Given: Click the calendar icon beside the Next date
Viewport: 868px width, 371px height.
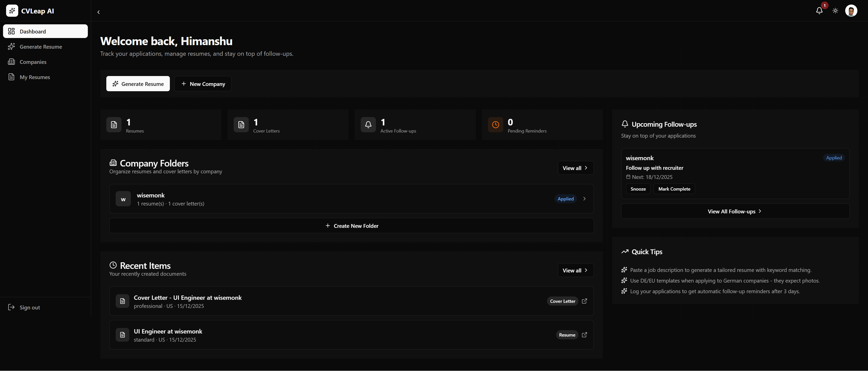Looking at the screenshot, I should point(628,177).
